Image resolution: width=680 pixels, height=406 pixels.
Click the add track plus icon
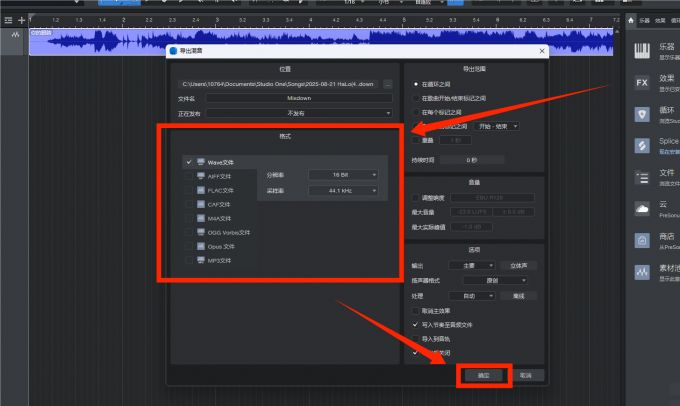pos(21,20)
